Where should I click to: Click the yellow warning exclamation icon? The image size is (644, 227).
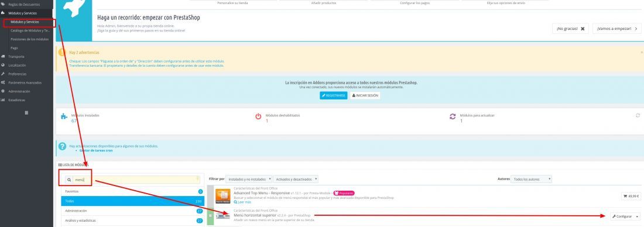tap(62, 52)
